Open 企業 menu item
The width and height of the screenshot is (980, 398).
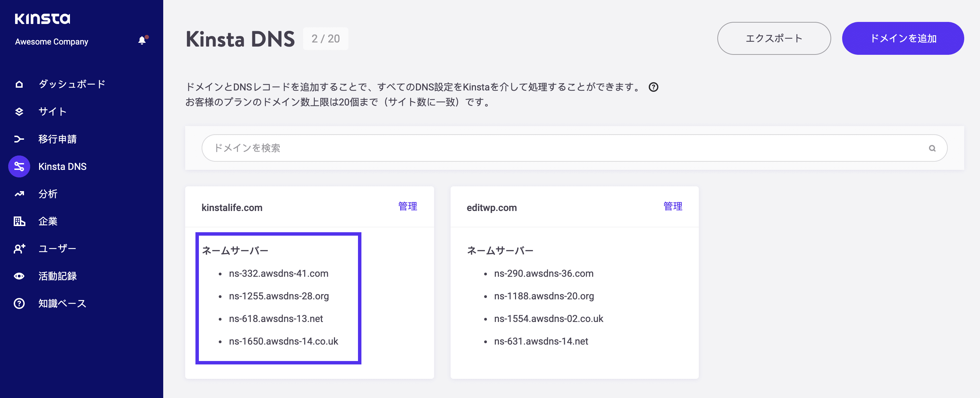pyautogui.click(x=48, y=221)
